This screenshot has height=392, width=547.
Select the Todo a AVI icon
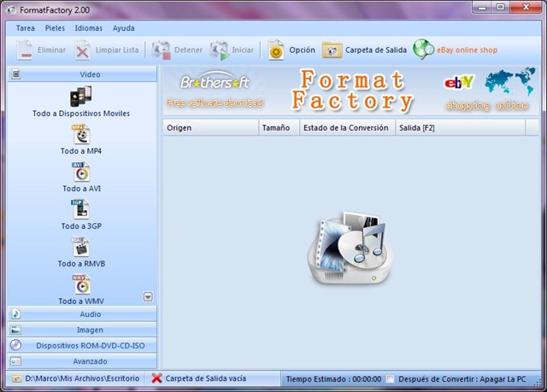coord(81,172)
